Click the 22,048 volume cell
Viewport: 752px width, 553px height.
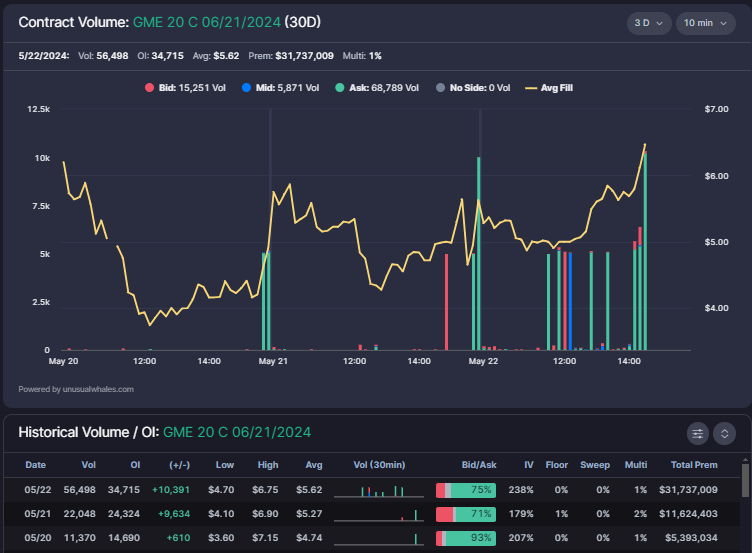coord(80,514)
